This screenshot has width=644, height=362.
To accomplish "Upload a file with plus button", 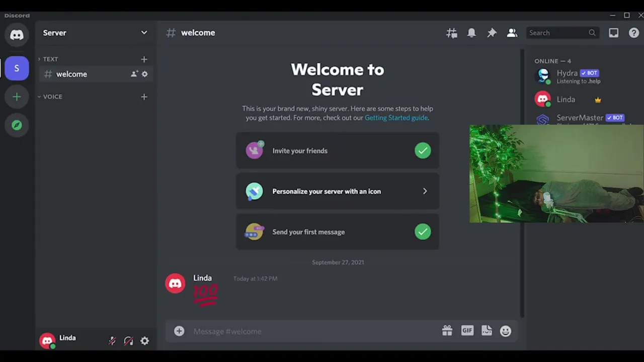I will pos(179,331).
